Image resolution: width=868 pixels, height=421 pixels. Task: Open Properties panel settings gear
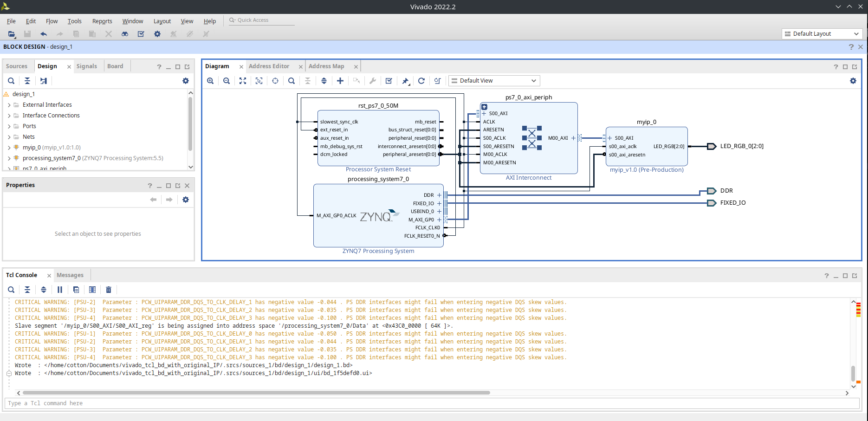186,200
